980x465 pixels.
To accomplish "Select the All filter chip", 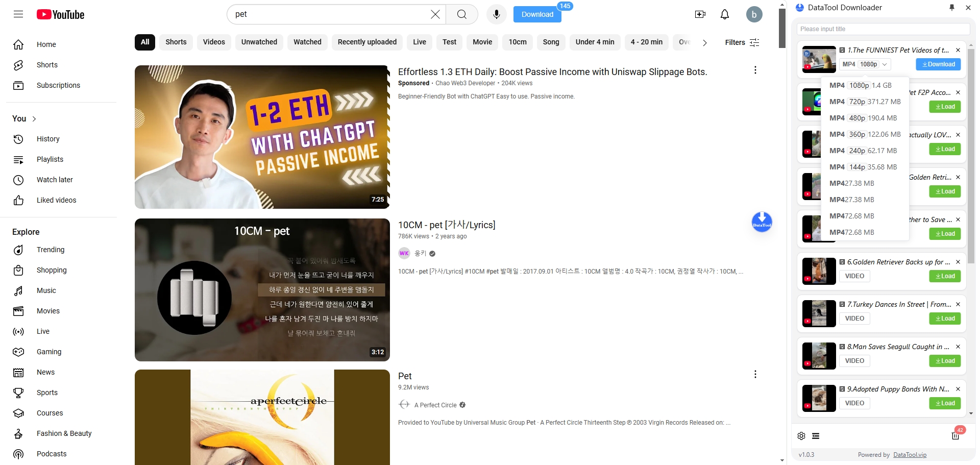I will (x=145, y=42).
